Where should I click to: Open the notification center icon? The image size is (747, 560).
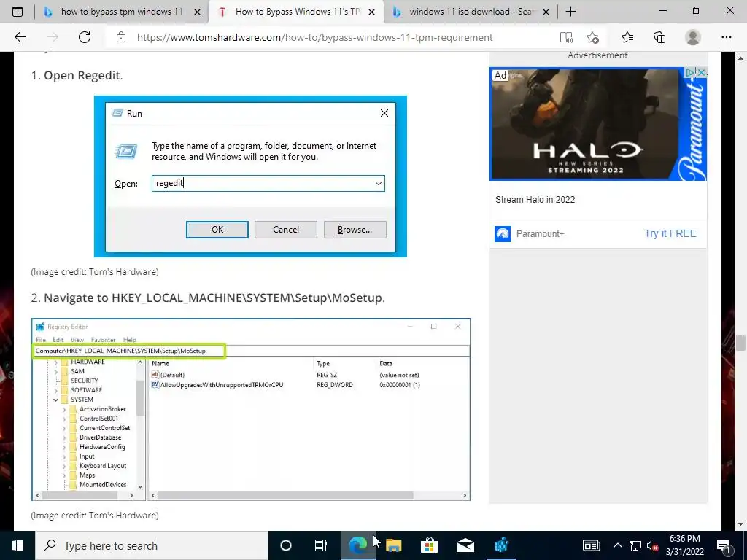(x=724, y=545)
